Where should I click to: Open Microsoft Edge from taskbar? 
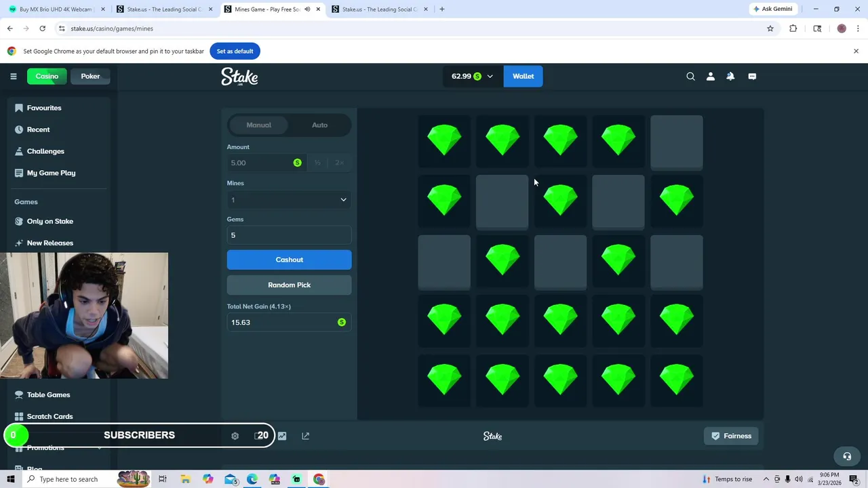pyautogui.click(x=252, y=479)
